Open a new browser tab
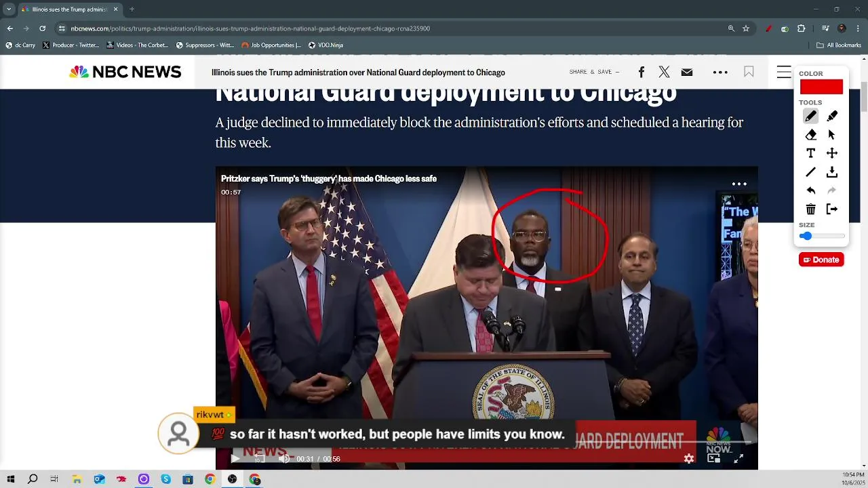868x488 pixels. pyautogui.click(x=132, y=9)
